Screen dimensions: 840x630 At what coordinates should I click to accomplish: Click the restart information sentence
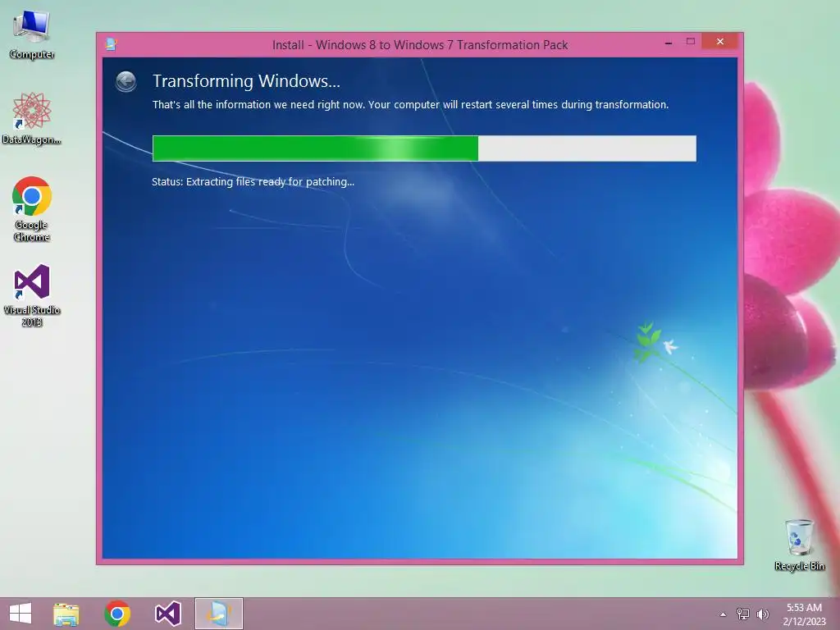[410, 104]
